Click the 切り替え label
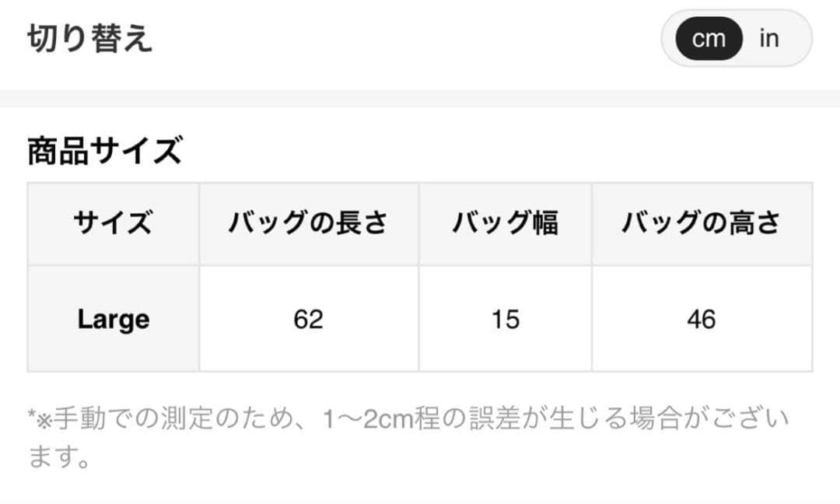Screen dimensions: 840x504 90,39
